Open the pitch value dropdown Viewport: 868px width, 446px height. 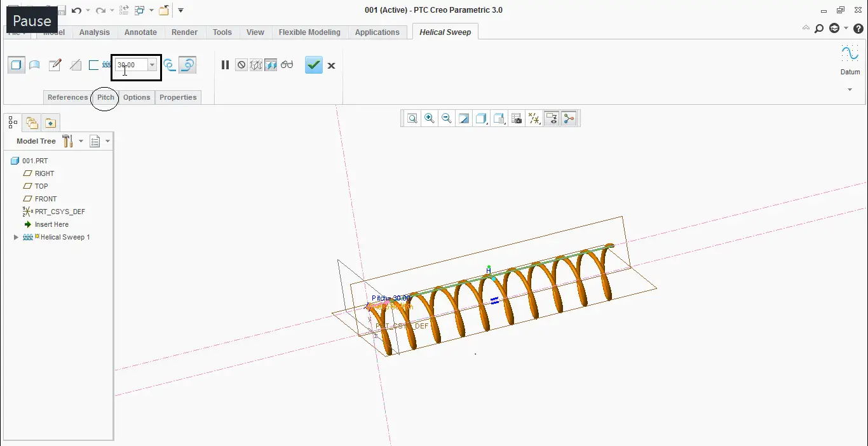point(151,65)
